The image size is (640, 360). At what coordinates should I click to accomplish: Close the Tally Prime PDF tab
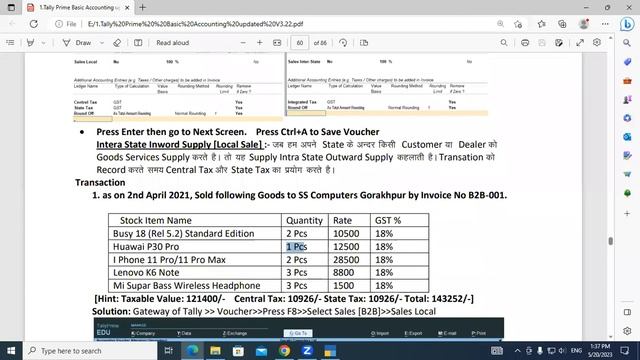(x=127, y=7)
